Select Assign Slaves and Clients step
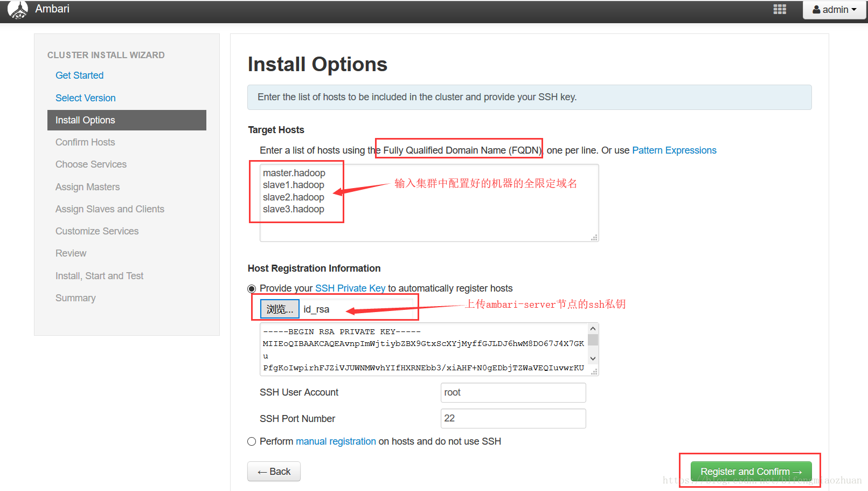The height and width of the screenshot is (491, 868). 110,209
